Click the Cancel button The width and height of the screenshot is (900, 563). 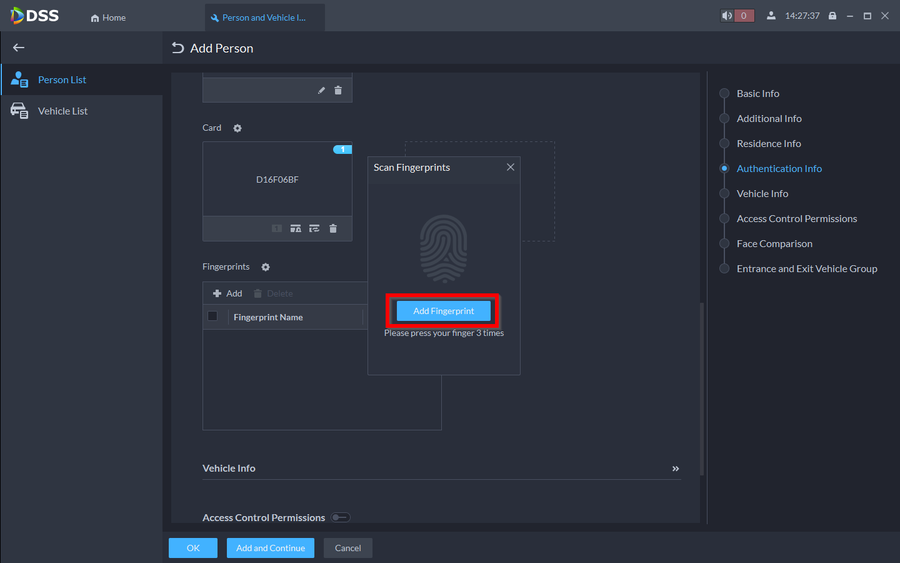coord(348,548)
